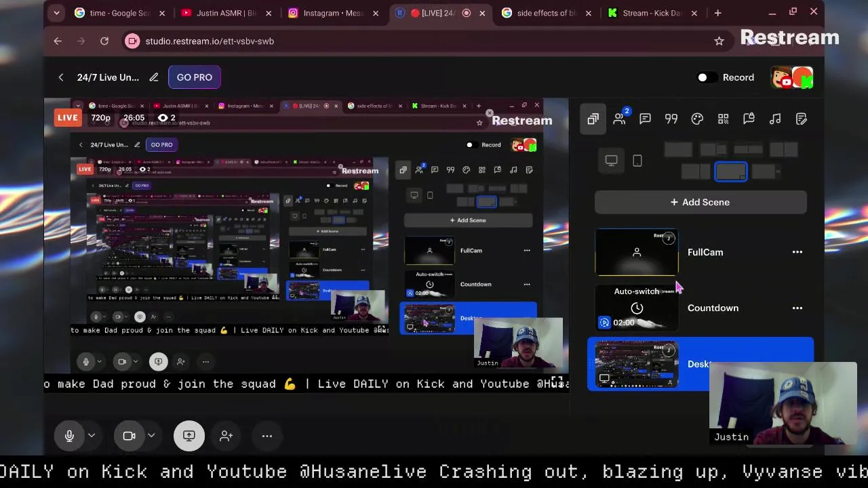
Task: Mute the microphone button
Action: pyautogui.click(x=69, y=436)
